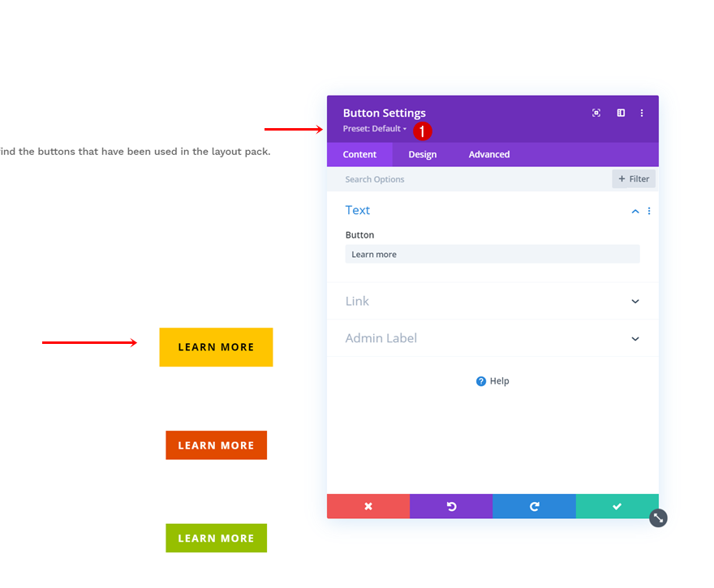Click the modal resize handle icon

coord(658,518)
